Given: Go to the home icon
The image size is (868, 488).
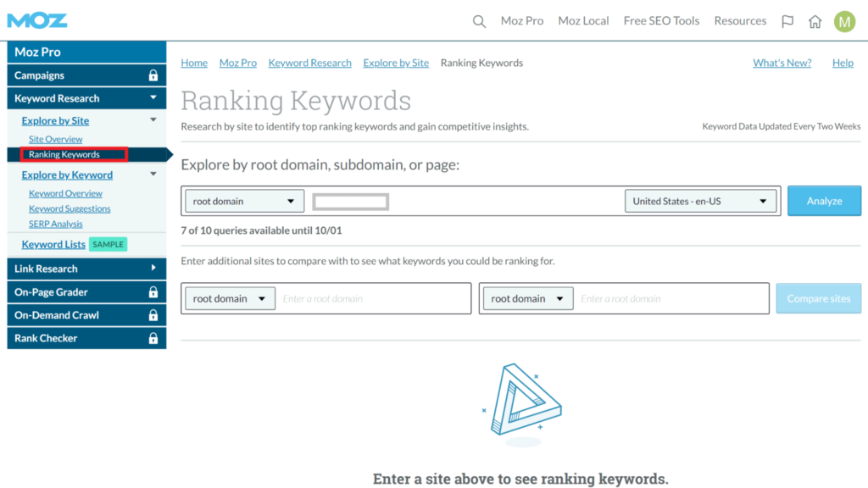Looking at the screenshot, I should coord(815,21).
